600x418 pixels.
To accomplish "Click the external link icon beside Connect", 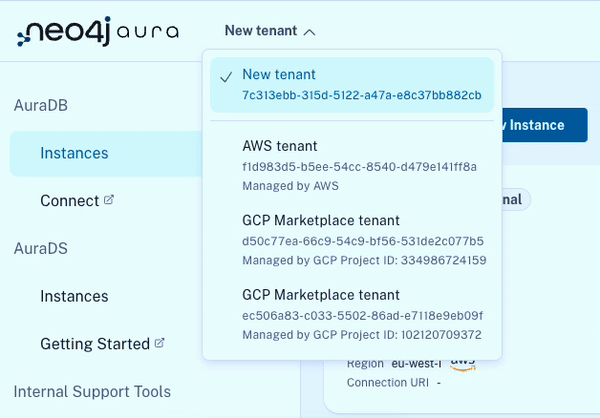I will click(x=109, y=199).
